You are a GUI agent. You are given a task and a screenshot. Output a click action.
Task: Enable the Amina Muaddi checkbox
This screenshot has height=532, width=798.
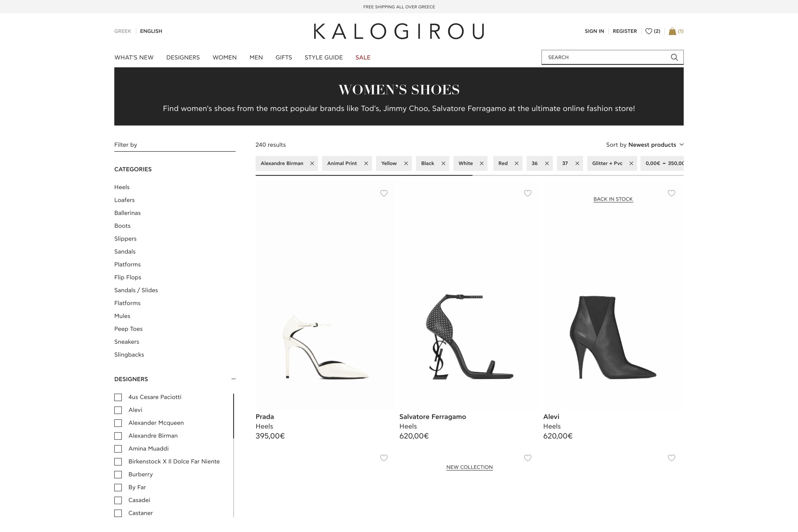(x=118, y=449)
